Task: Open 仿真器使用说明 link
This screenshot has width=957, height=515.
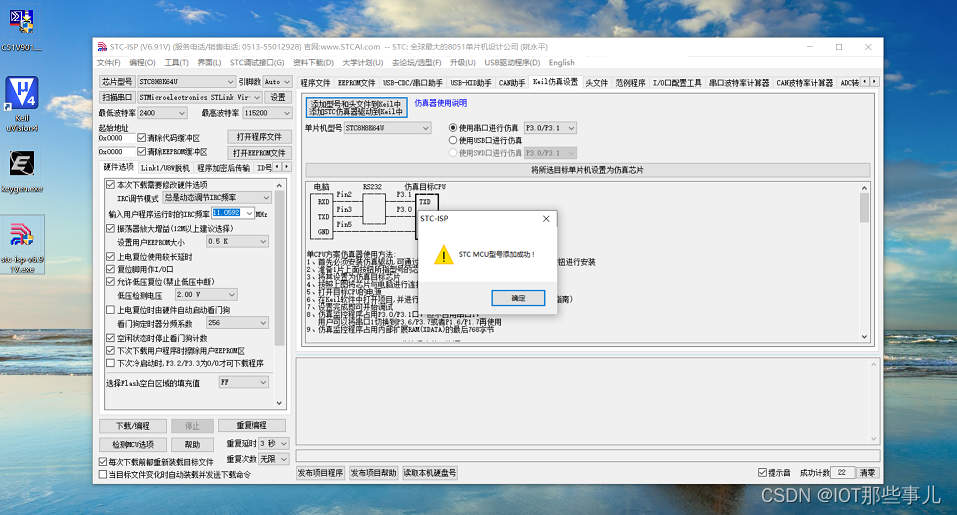Action: click(441, 103)
